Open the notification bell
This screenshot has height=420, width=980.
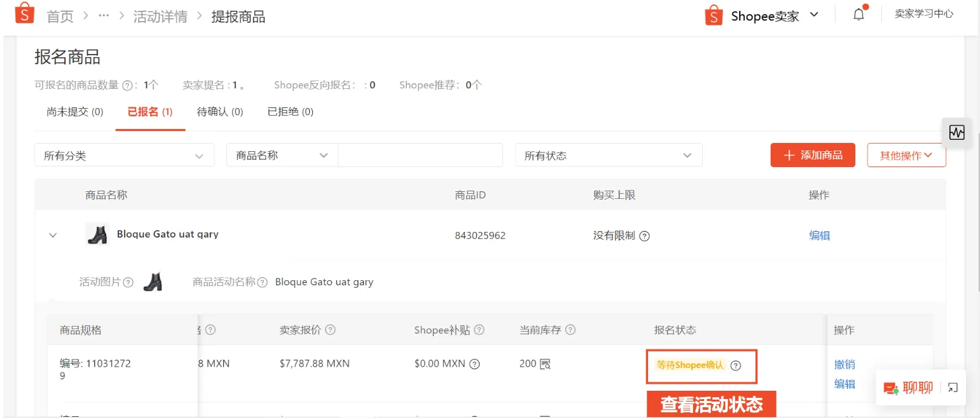(x=858, y=13)
